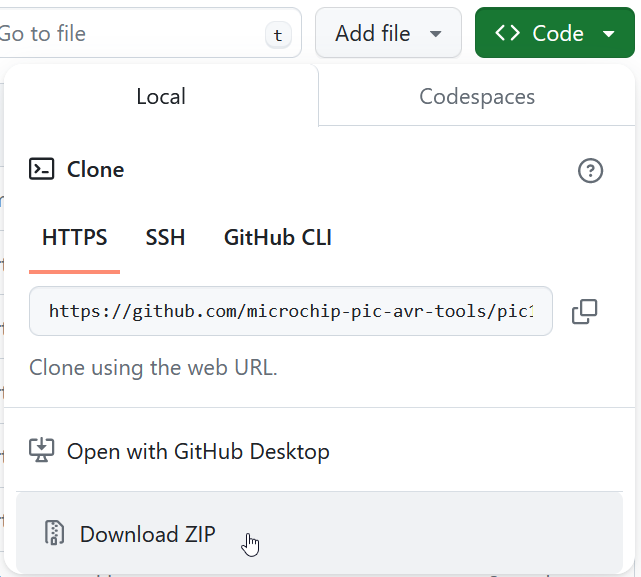The height and width of the screenshot is (577, 641).
Task: Click the Download ZIP text
Action: click(x=148, y=534)
